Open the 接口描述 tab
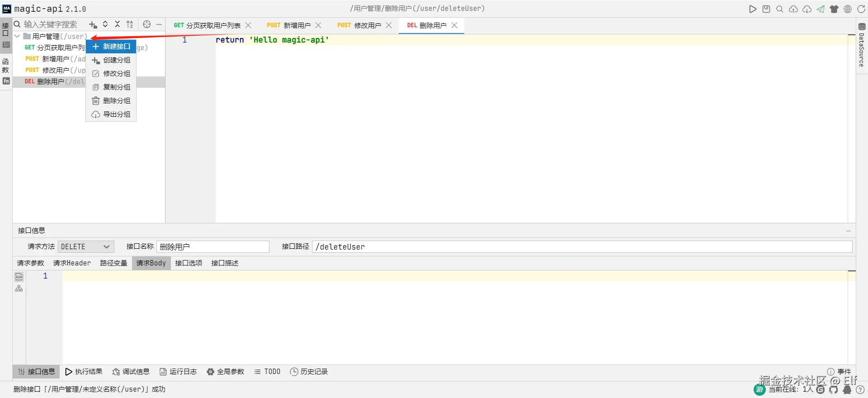The width and height of the screenshot is (868, 398). (225, 263)
